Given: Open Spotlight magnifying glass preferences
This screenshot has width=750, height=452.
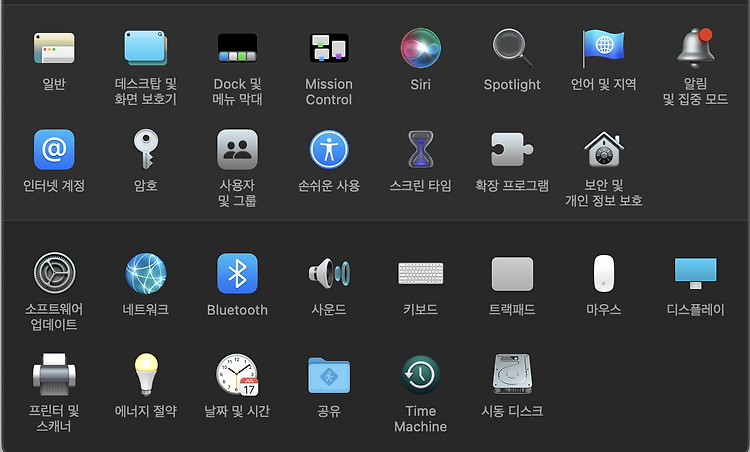Looking at the screenshot, I should click(512, 48).
